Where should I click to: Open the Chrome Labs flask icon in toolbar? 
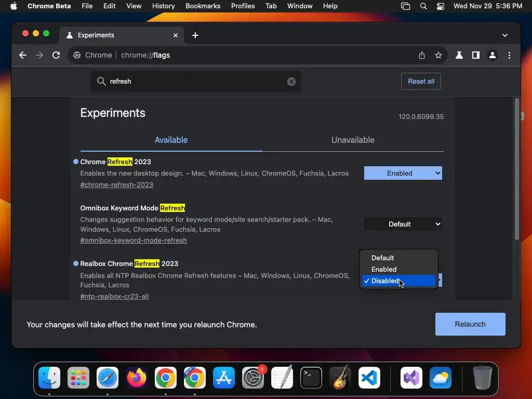459,55
